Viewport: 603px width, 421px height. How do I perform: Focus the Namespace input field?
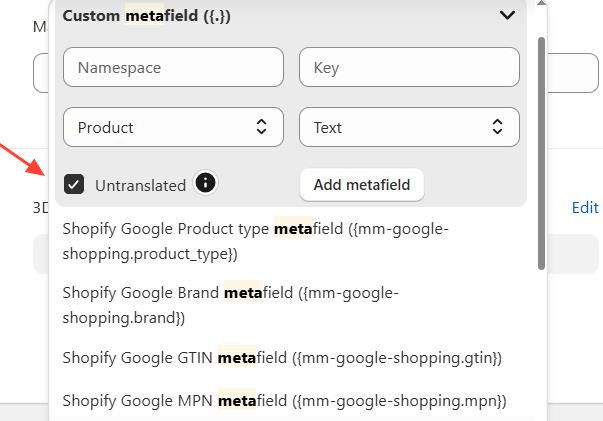coord(173,67)
